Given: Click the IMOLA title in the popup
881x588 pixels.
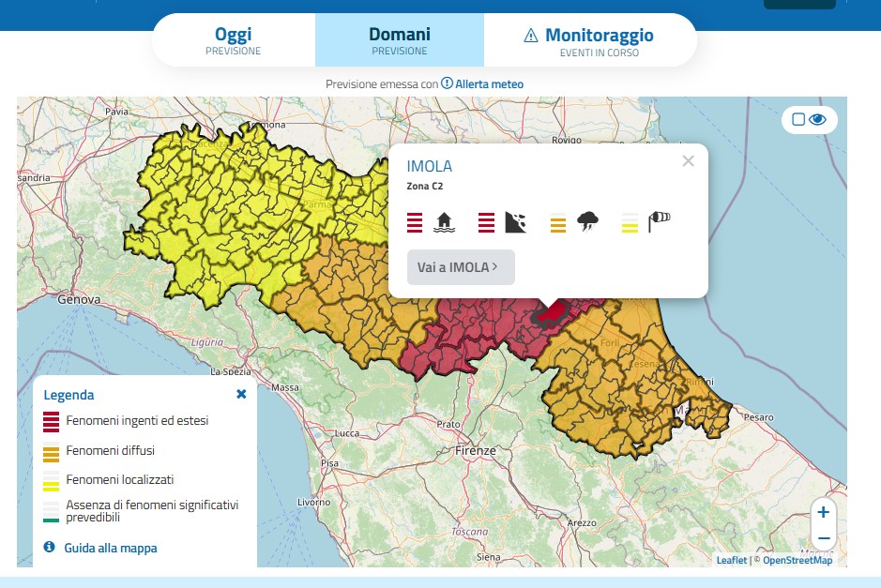Looking at the screenshot, I should [x=430, y=166].
